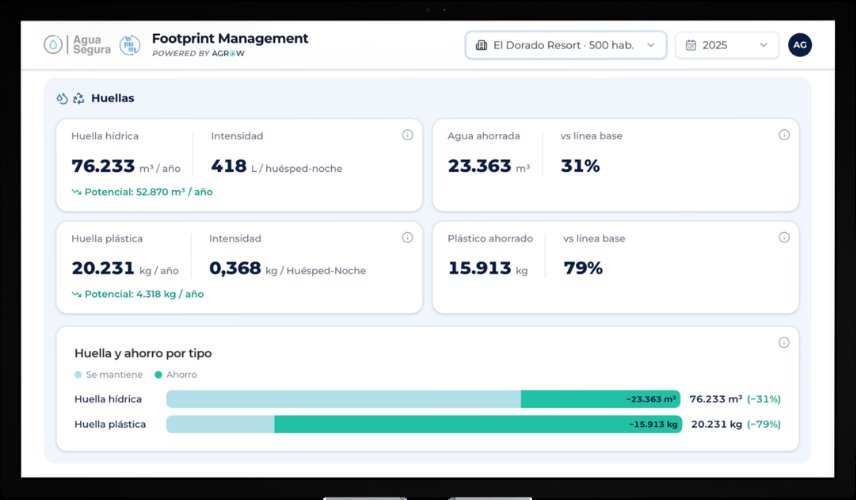This screenshot has height=500, width=856.
Task: Open info icon on Agua ahorrada card
Action: coord(784,135)
